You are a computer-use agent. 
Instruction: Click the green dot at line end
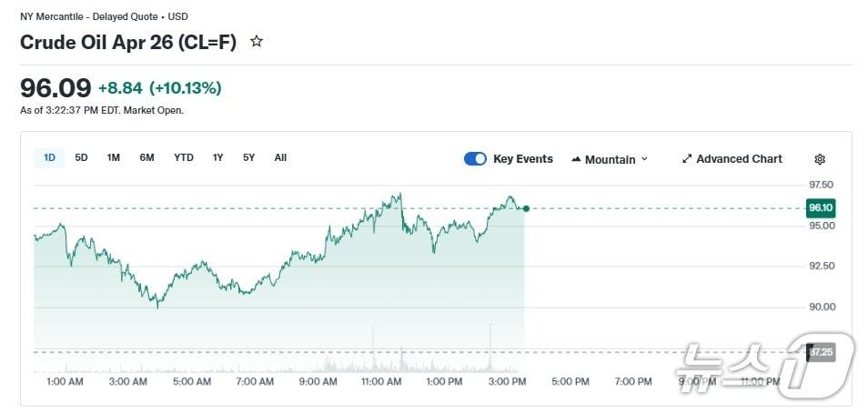coord(526,208)
